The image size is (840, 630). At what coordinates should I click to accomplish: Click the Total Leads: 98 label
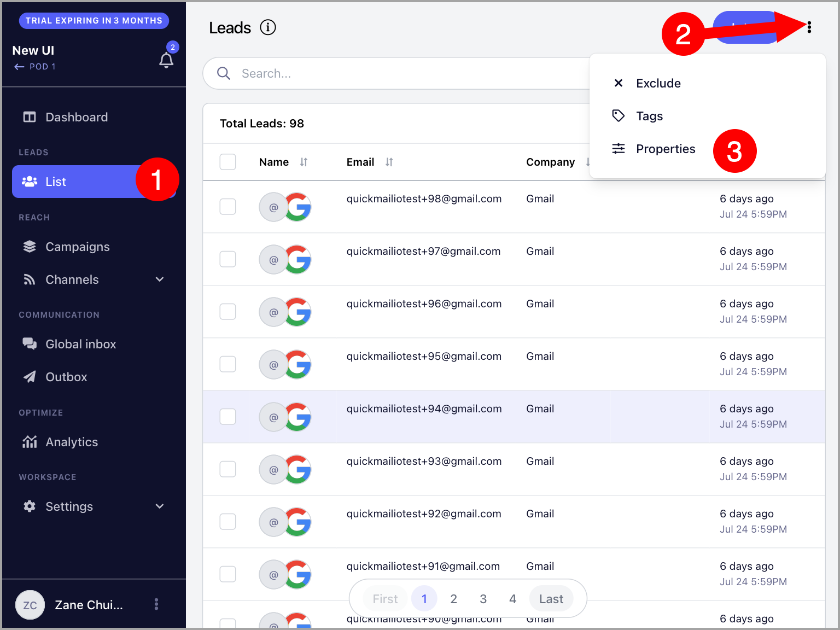262,124
